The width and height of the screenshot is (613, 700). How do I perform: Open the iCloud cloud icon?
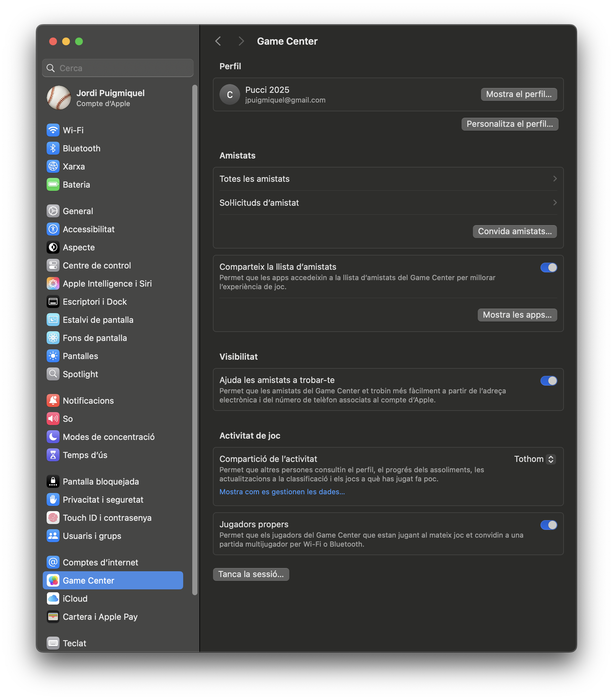point(53,598)
